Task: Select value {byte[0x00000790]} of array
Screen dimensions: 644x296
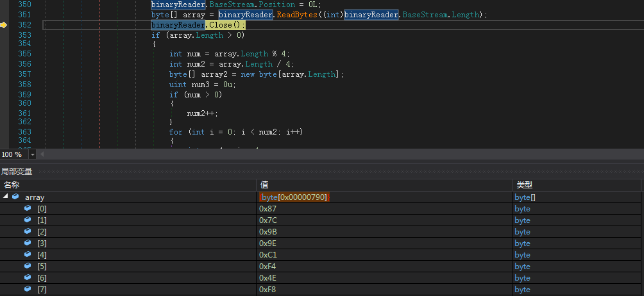Action: coord(294,197)
